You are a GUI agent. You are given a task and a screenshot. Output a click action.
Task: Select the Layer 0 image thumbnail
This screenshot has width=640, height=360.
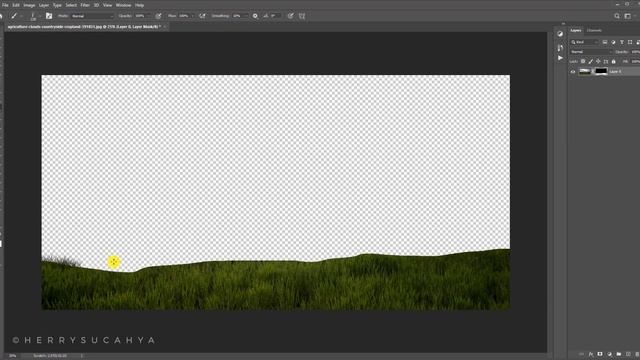[585, 71]
